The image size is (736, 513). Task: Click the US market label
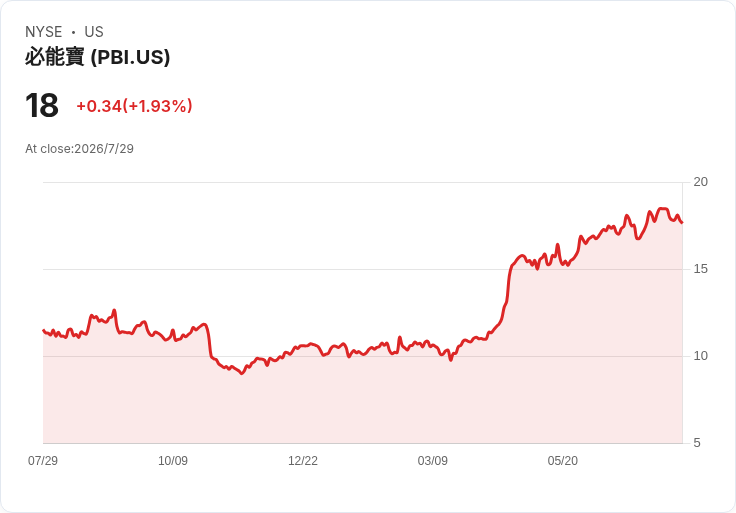point(94,32)
